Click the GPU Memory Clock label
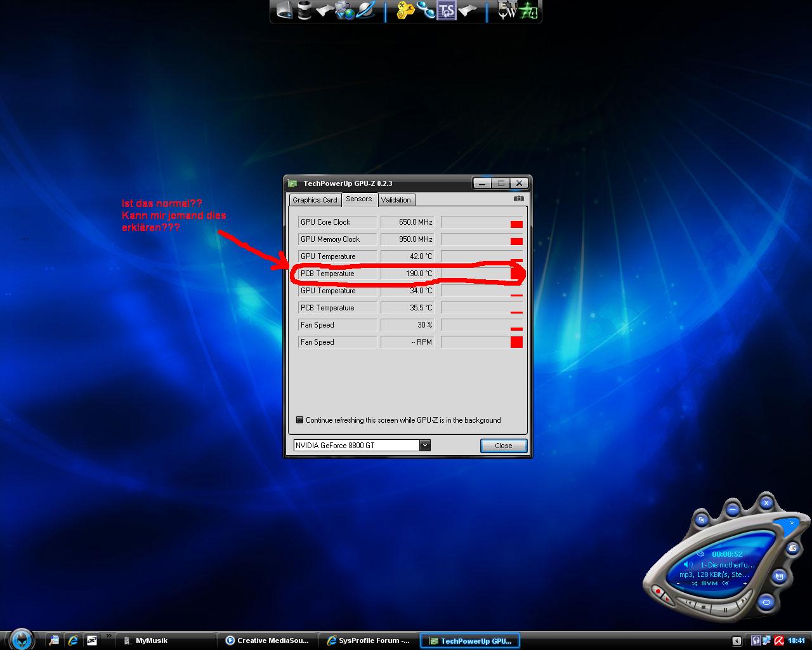 [330, 239]
